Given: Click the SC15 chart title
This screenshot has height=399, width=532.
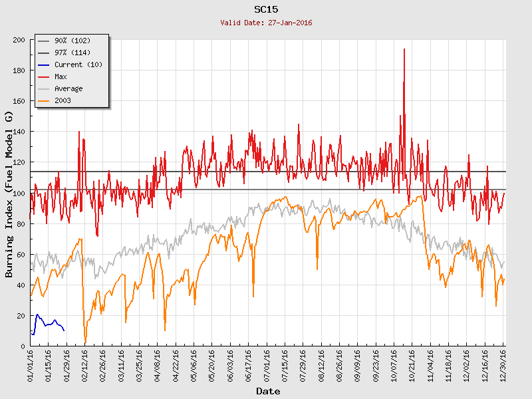Looking at the screenshot, I should pyautogui.click(x=267, y=9).
